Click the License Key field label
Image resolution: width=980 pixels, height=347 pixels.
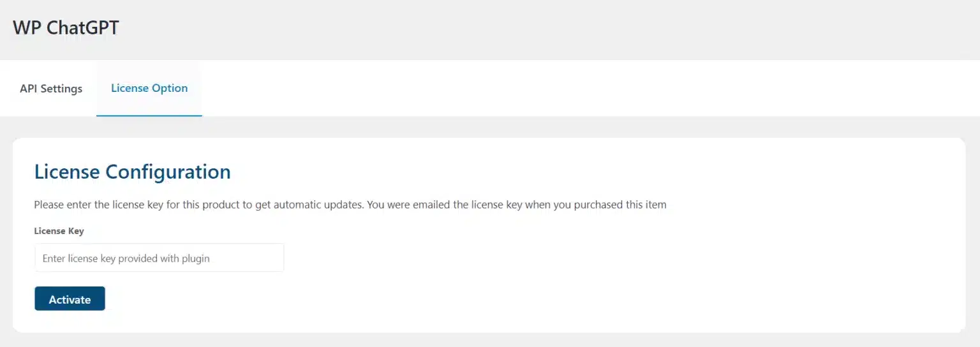pyautogui.click(x=59, y=231)
